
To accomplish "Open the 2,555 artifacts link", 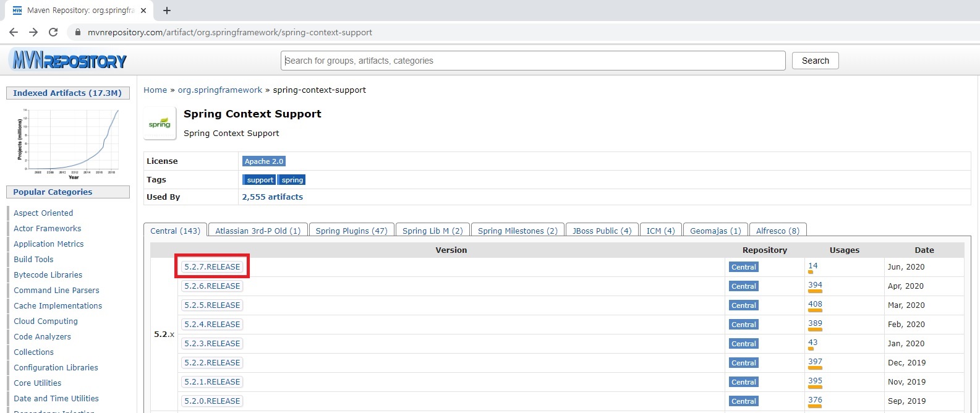I will [273, 197].
